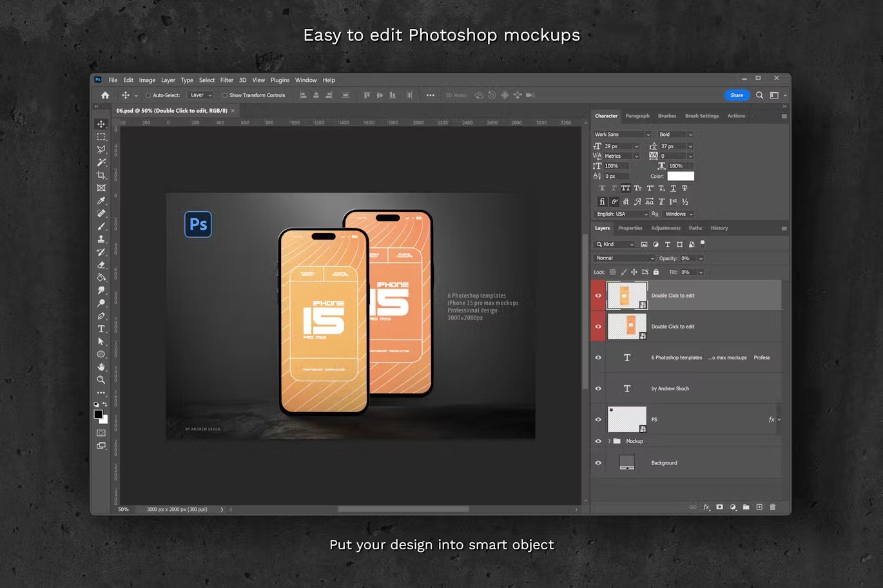Open the Normal blending mode dropdown
The image size is (883, 588).
tap(624, 258)
